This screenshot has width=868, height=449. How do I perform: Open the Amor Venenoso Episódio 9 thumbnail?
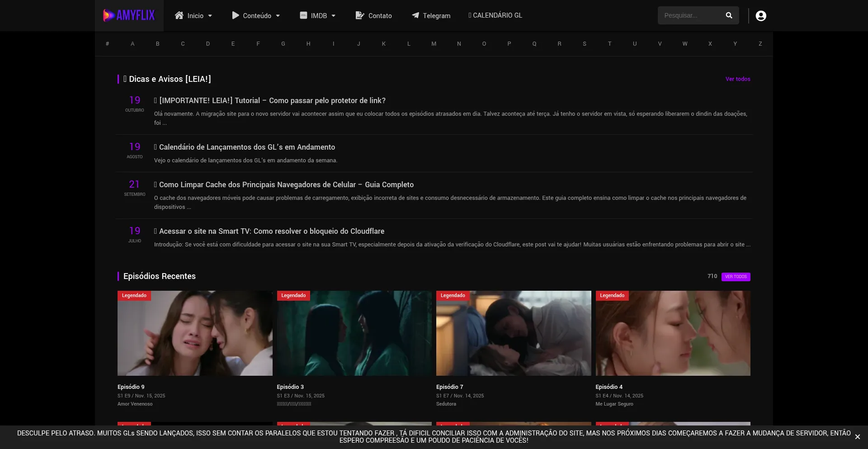[195, 333]
